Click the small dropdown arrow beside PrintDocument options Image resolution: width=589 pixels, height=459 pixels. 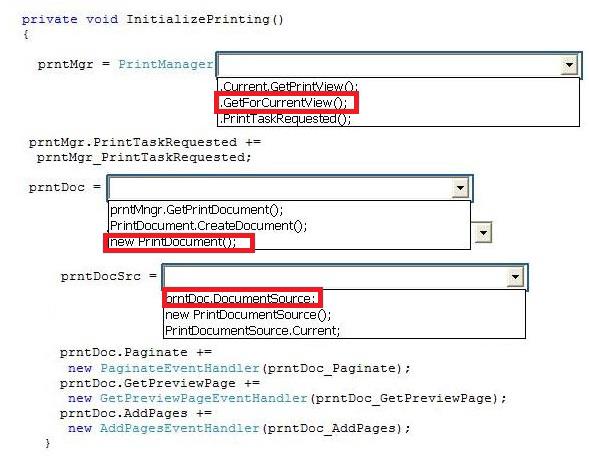click(x=483, y=233)
